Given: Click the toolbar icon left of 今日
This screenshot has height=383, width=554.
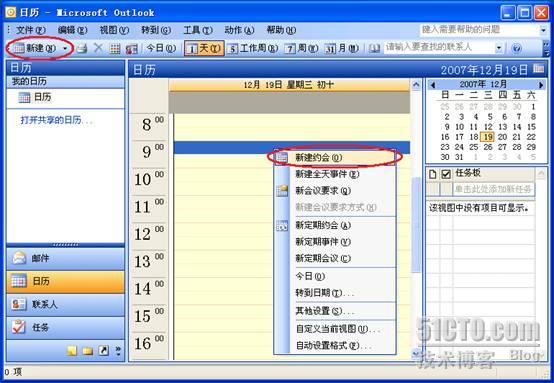Looking at the screenshot, I should [131, 48].
